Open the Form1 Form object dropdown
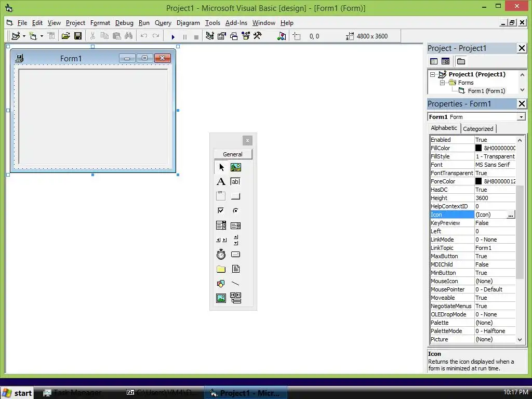 [x=521, y=117]
